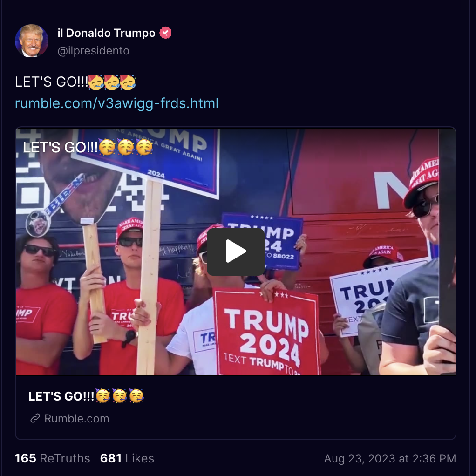Click the pink verified badge icon
The height and width of the screenshot is (476, 476).
(165, 33)
